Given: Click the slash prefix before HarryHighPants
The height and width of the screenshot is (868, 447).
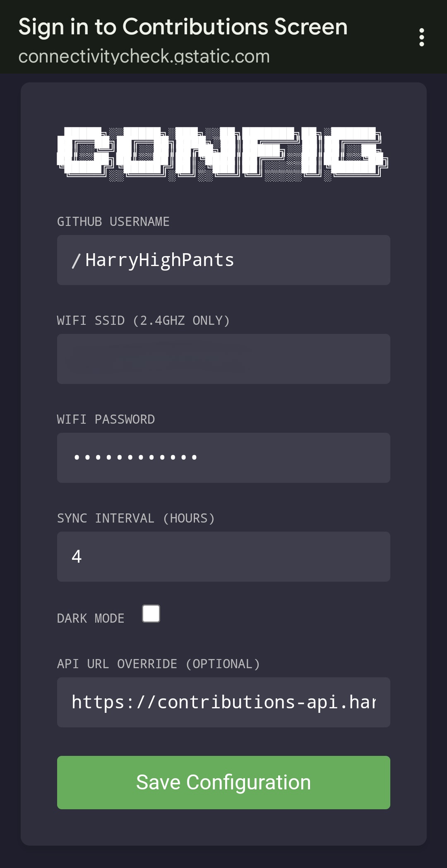Looking at the screenshot, I should pyautogui.click(x=76, y=261).
